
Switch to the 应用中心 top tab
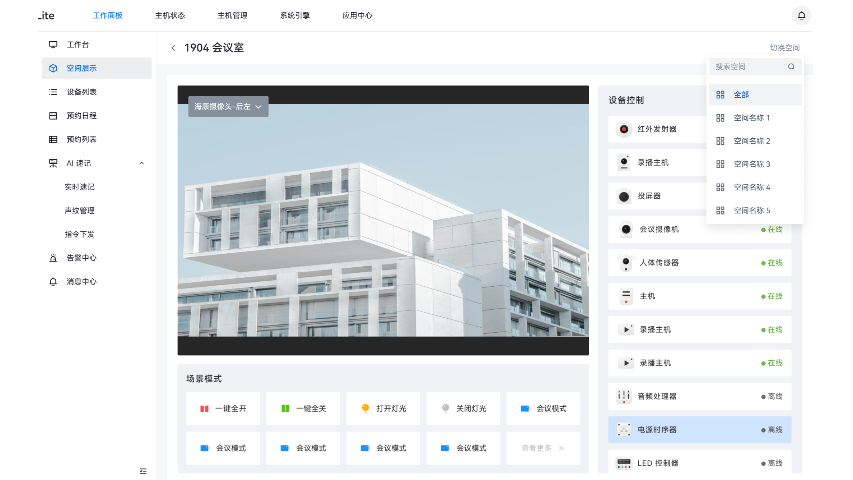[357, 15]
